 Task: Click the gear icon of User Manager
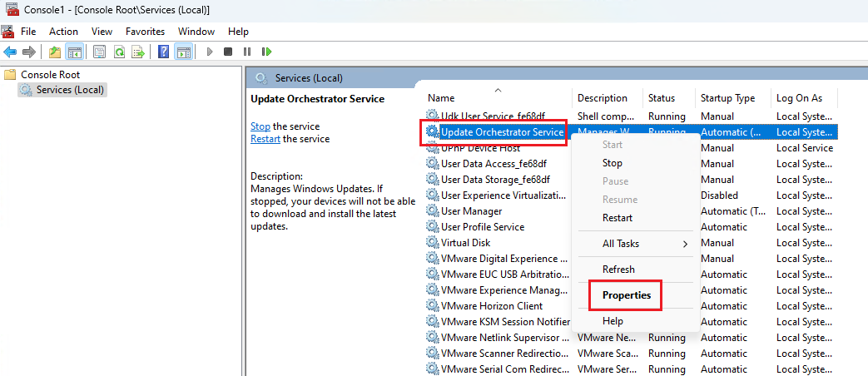(432, 211)
